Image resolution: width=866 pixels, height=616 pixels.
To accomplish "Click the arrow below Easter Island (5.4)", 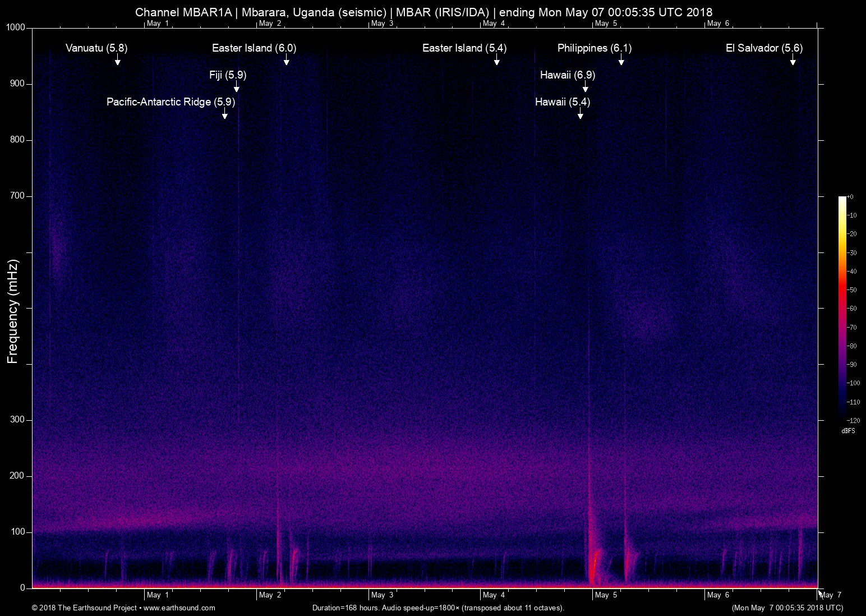I will [x=496, y=60].
